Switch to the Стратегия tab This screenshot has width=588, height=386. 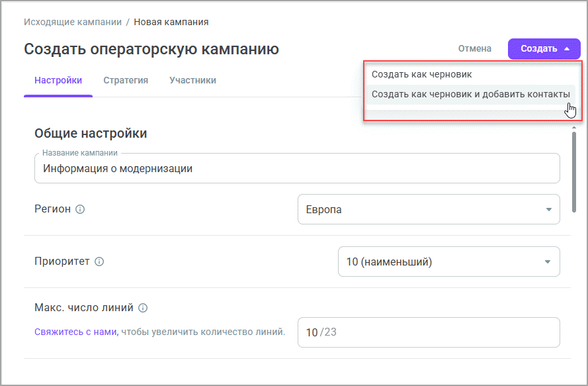pyautogui.click(x=126, y=81)
